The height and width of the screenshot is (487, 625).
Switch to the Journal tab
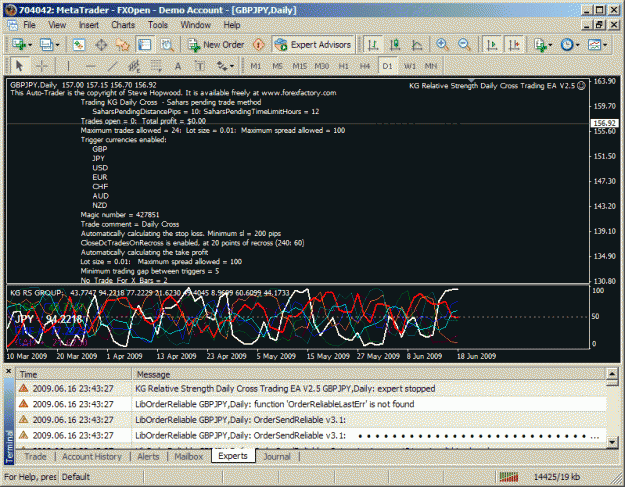tap(277, 456)
